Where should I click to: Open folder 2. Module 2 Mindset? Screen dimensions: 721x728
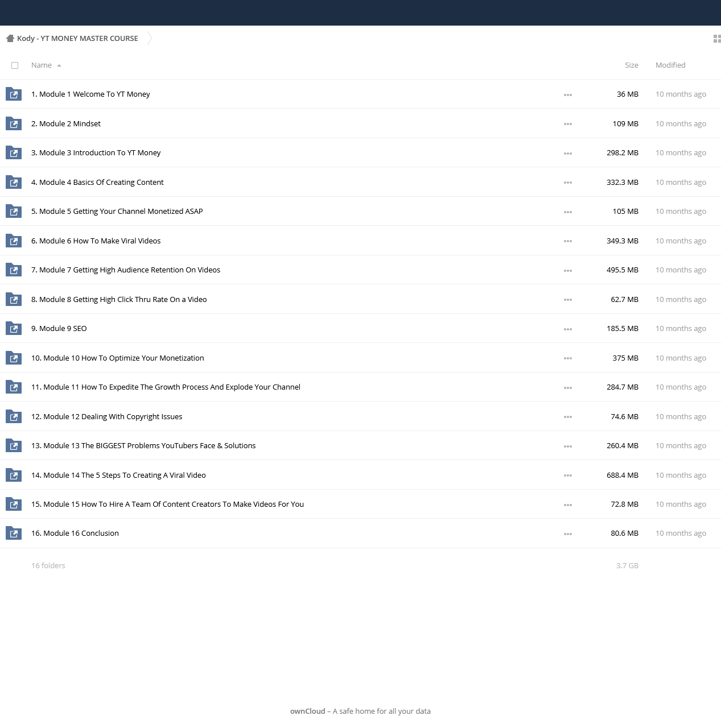click(x=66, y=123)
